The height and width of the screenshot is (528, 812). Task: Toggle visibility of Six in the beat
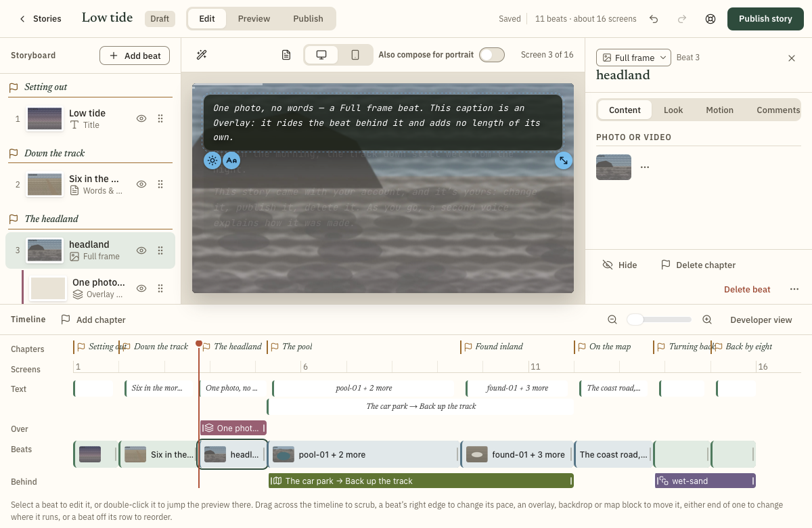point(141,184)
